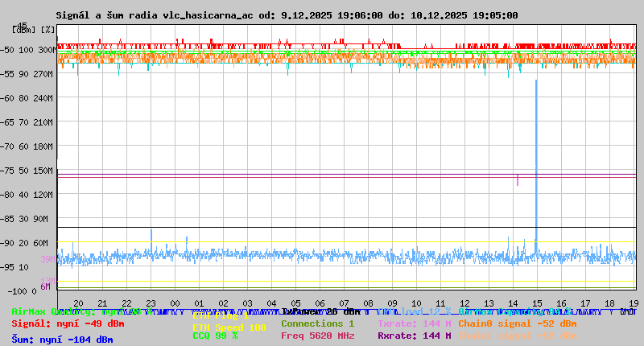This screenshot has height=346, width=644.
Task: Click the 'Šum: nyní -104 dBm' legend entry
Action: coord(62,340)
